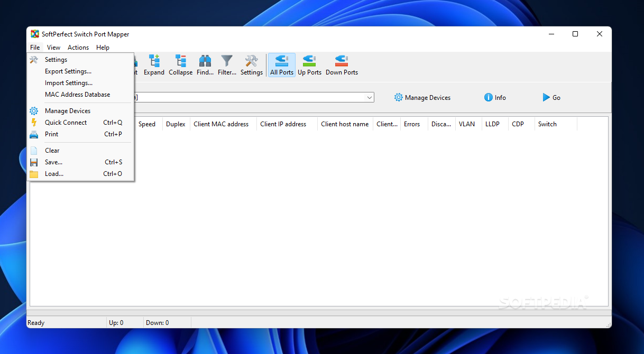Select Quick Connect menu entry
The width and height of the screenshot is (644, 354).
(x=80, y=123)
